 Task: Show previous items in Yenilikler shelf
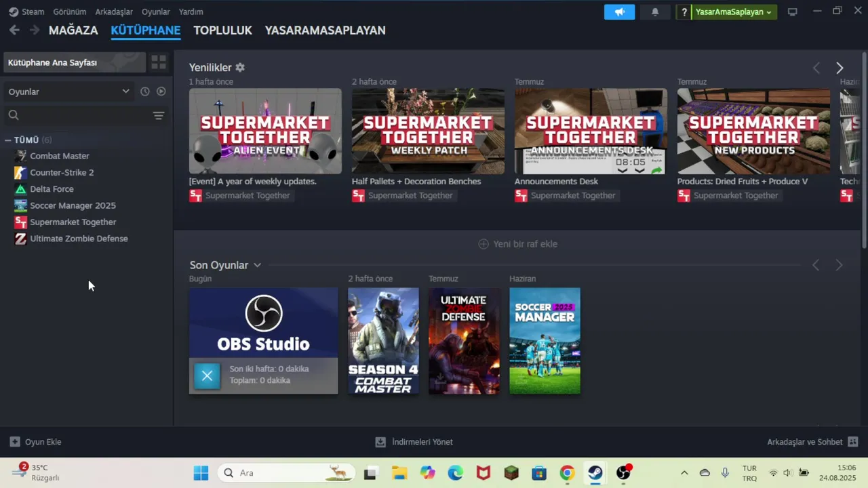point(816,68)
